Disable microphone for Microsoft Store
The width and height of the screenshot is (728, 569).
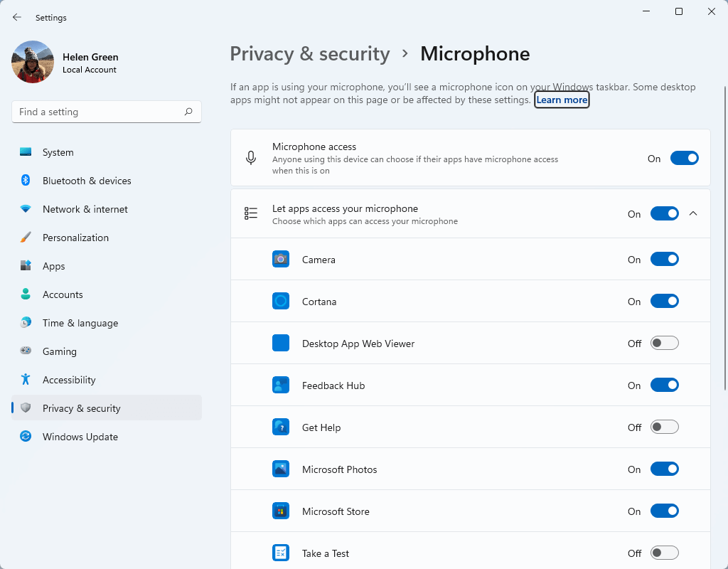(x=665, y=511)
